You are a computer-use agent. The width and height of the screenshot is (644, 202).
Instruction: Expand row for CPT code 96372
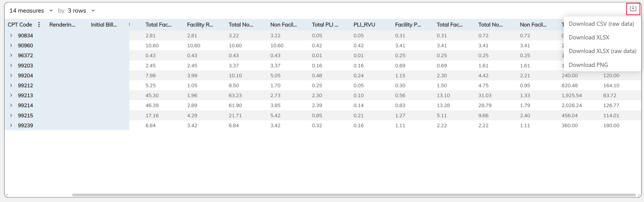click(x=11, y=55)
